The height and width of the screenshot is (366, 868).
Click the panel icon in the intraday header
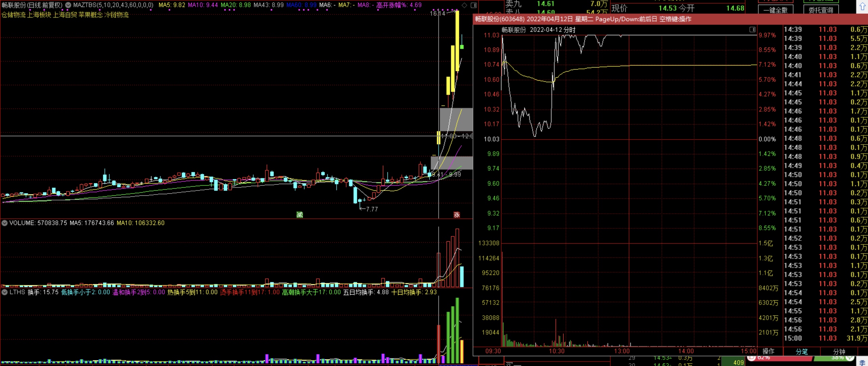[x=752, y=30]
